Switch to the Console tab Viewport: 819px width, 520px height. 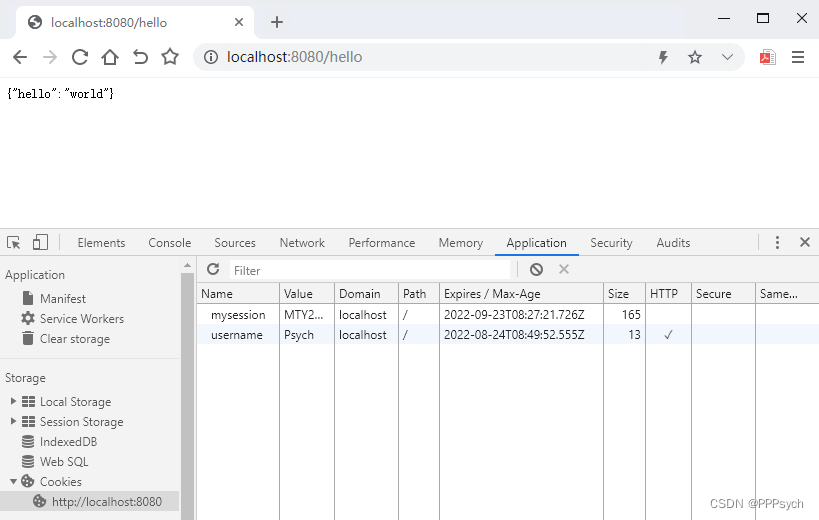(170, 243)
